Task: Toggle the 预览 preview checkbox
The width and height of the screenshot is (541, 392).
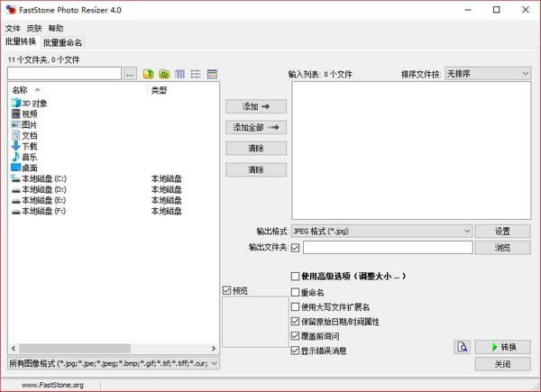Action: click(x=227, y=290)
